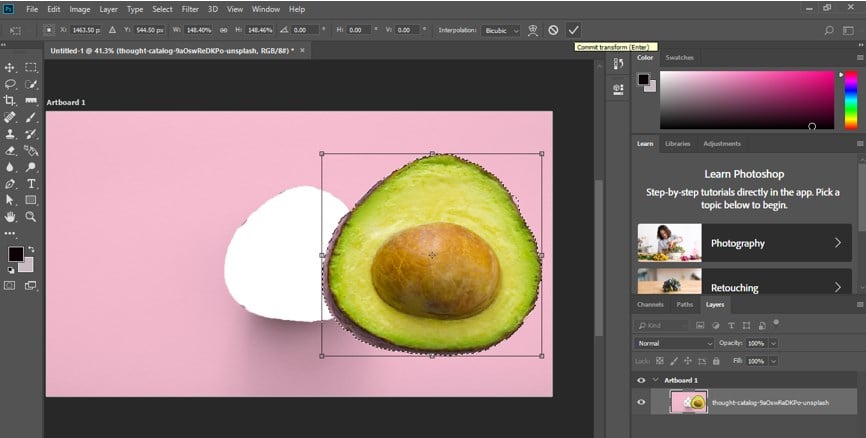Open the layer filter Kind dropdown
The image size is (866, 438).
[x=661, y=325]
